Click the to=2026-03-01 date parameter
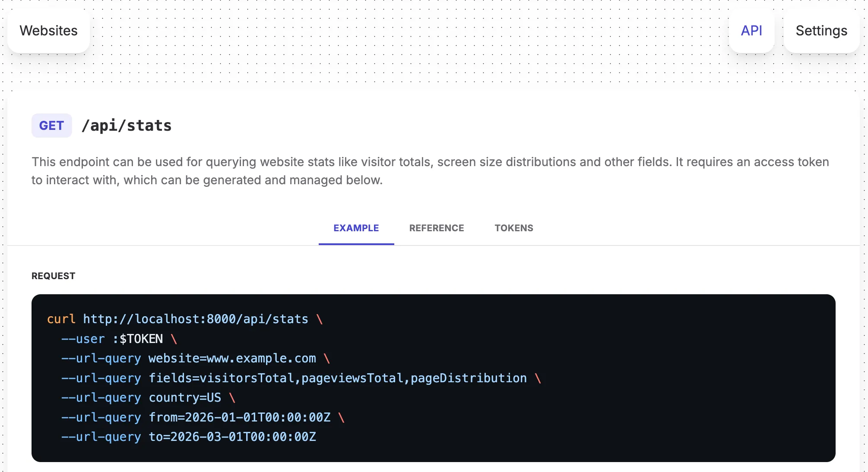The width and height of the screenshot is (868, 472). click(x=232, y=437)
